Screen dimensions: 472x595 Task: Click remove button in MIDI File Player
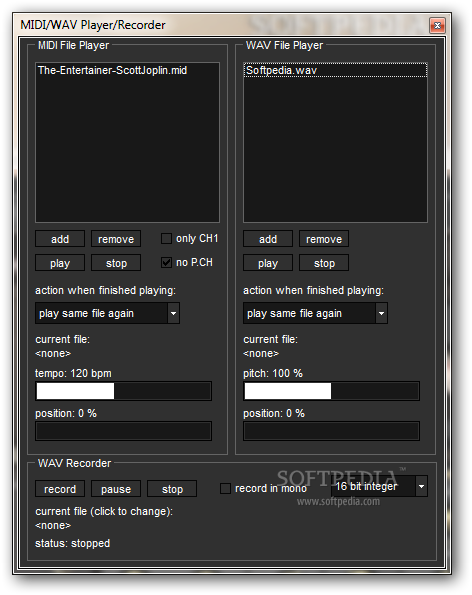(116, 239)
